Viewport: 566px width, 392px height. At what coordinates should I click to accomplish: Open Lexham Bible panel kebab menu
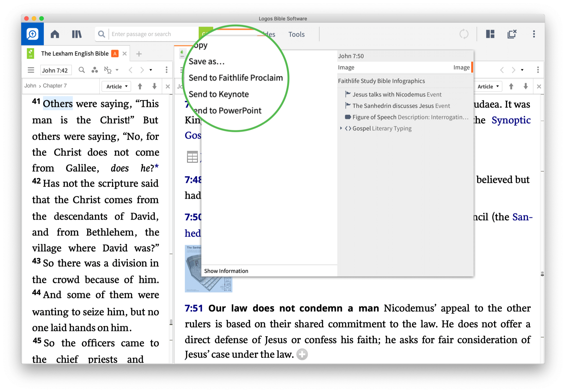pos(166,70)
